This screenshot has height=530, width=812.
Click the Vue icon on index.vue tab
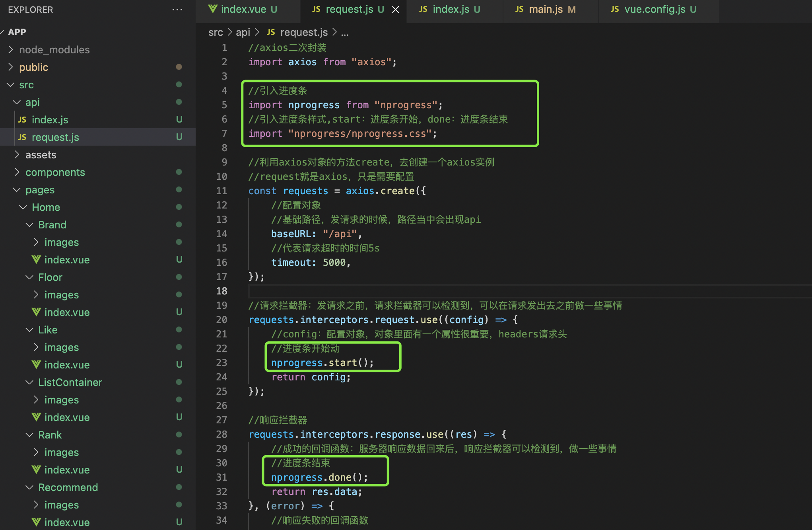[x=213, y=9]
